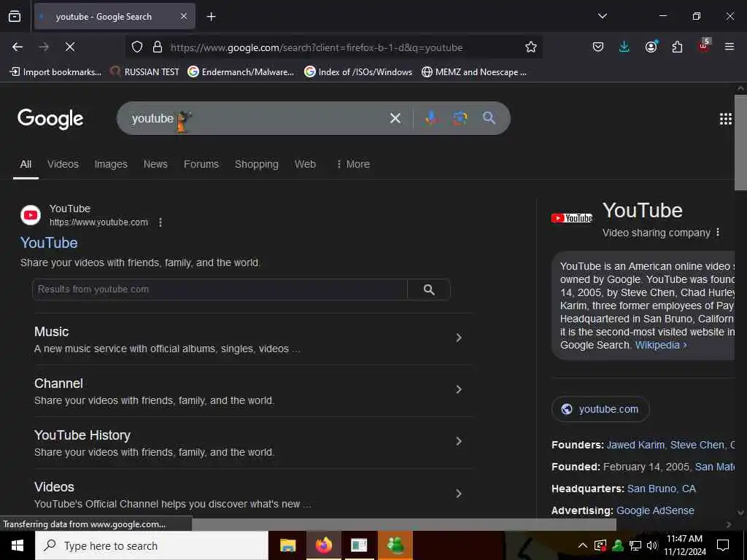Open the Extensions puzzle icon
The width and height of the screenshot is (747, 560).
click(677, 47)
